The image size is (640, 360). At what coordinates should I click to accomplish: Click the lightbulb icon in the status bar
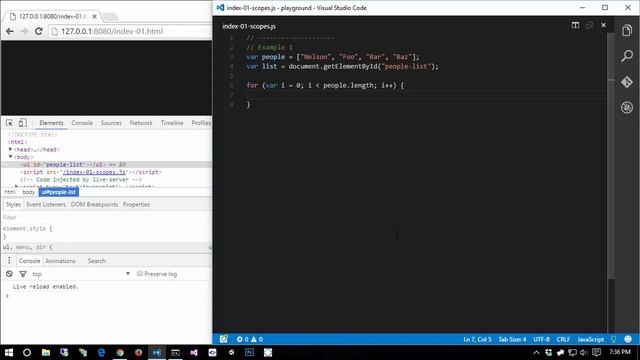tap(613, 339)
